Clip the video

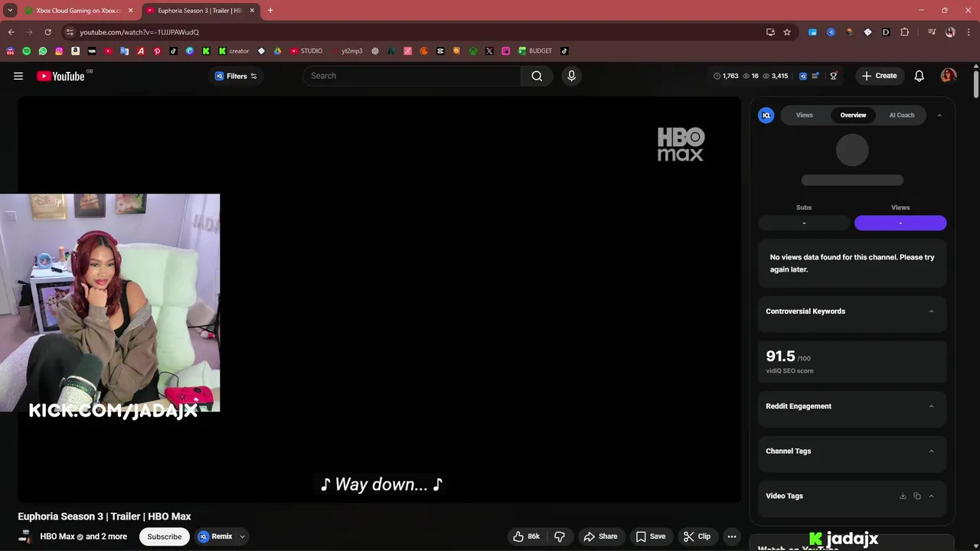click(697, 536)
